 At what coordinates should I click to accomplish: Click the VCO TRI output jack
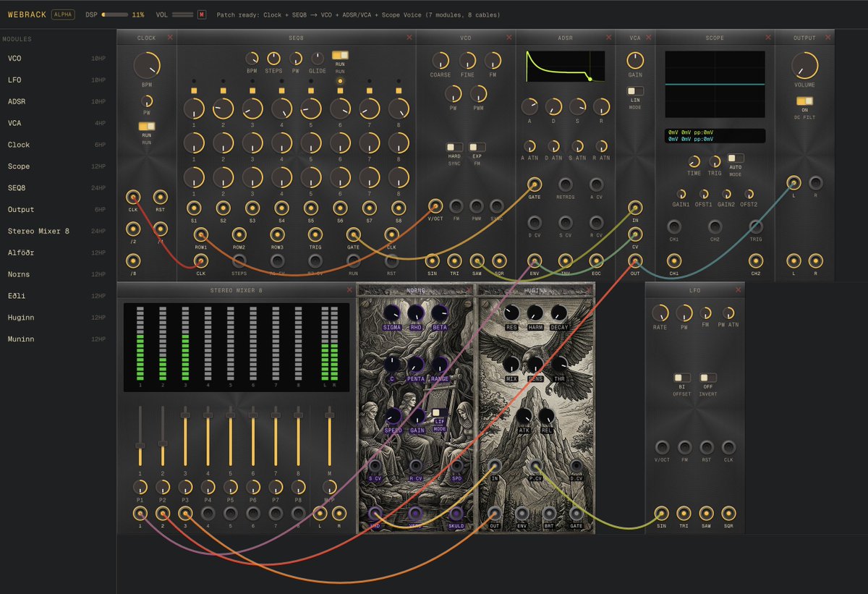tap(454, 260)
